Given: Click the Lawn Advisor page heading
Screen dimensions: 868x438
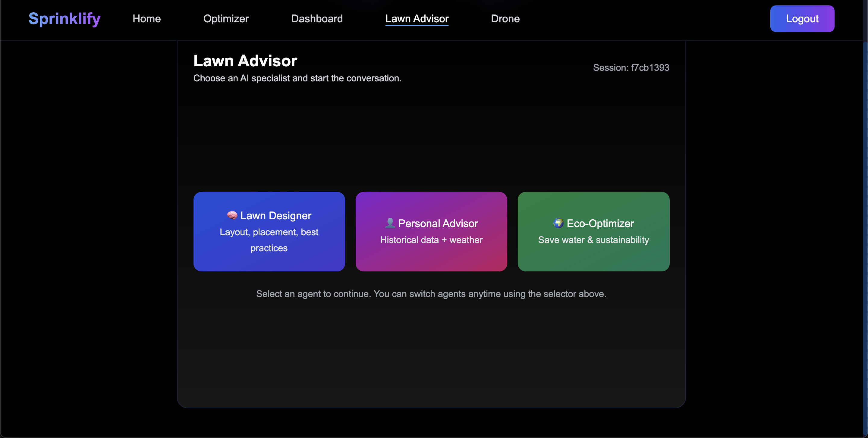Looking at the screenshot, I should [245, 61].
